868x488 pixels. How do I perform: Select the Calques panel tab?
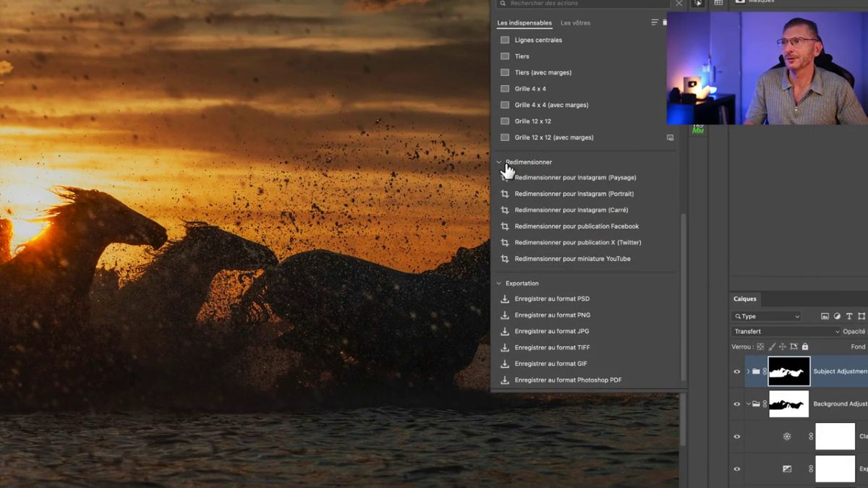click(x=745, y=299)
